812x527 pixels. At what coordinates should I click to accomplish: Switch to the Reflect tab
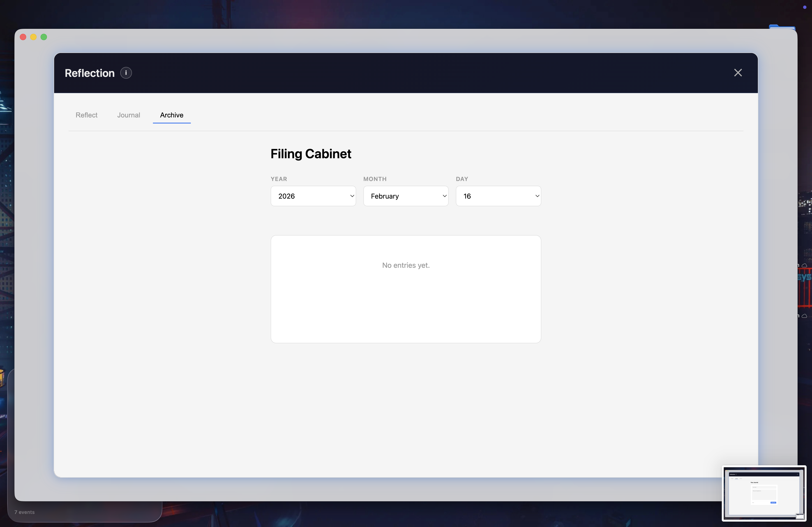86,115
